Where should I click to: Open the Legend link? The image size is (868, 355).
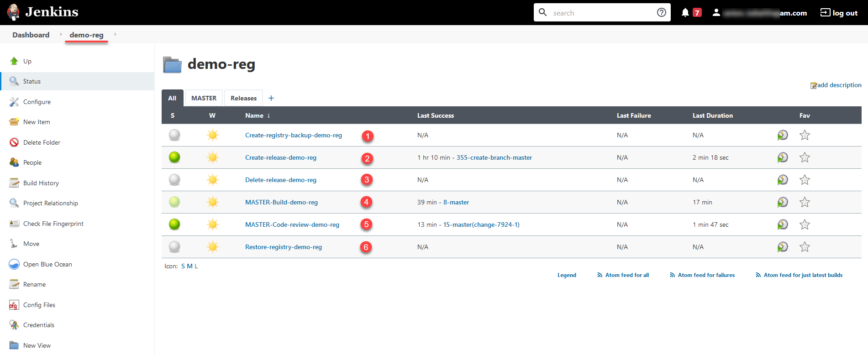[x=567, y=275]
